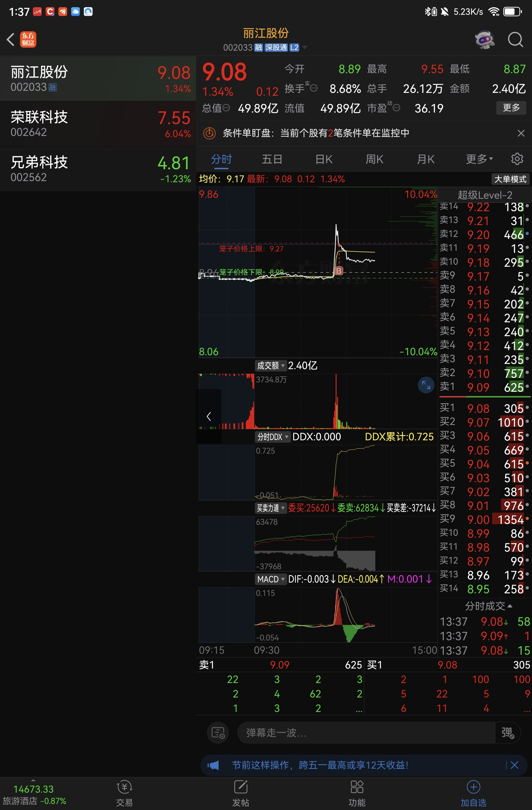Viewport: 532px width, 810px height.
Task: Open the MACD indicator dropdown
Action: tap(271, 579)
